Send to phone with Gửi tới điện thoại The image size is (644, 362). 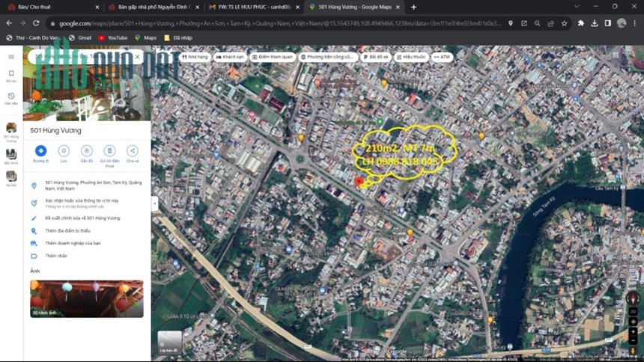click(x=109, y=156)
